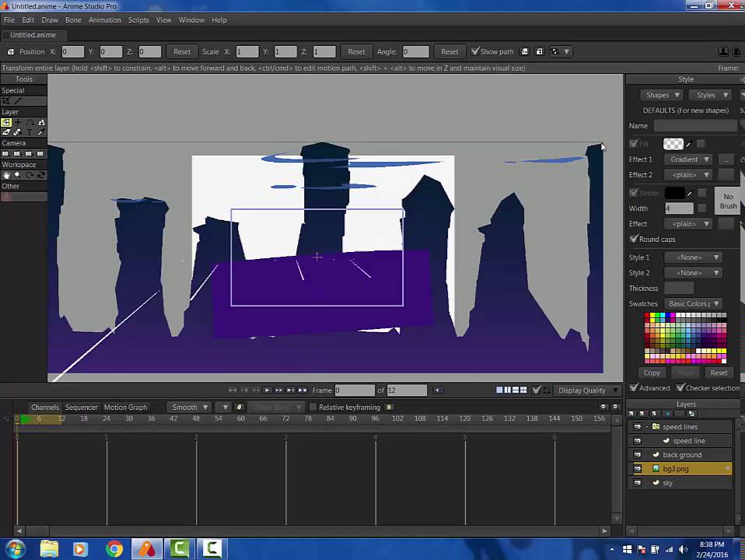Hide the sky layer
The image size is (745, 560).
point(637,483)
